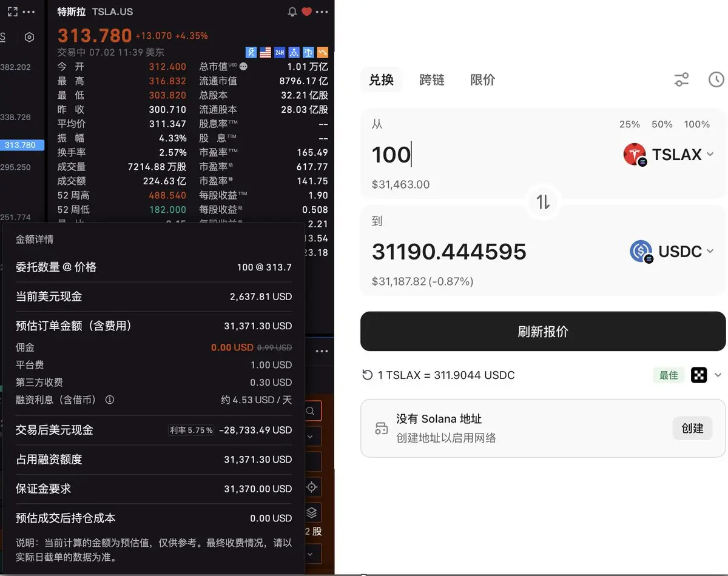The width and height of the screenshot is (728, 576).
Task: Expand the route details chevron
Action: [718, 375]
